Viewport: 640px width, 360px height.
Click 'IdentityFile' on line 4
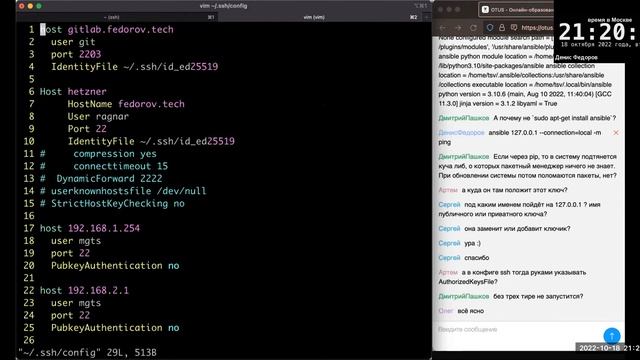(84, 67)
